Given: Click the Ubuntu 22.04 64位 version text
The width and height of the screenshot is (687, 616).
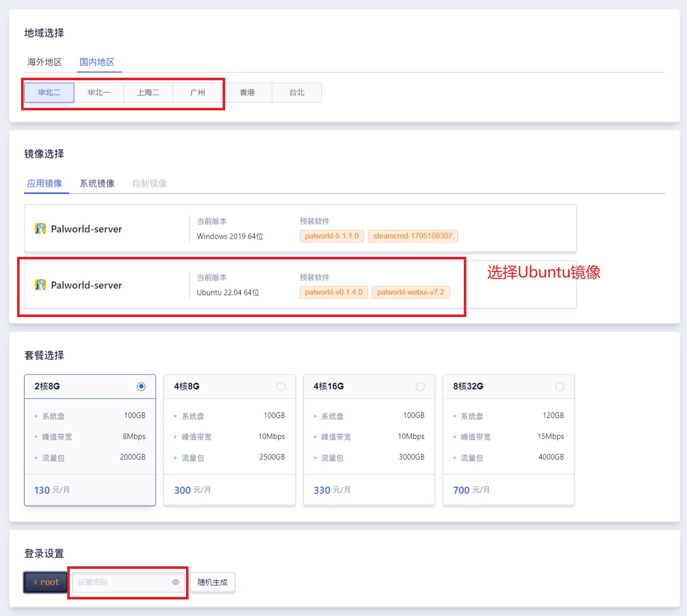Looking at the screenshot, I should pos(228,292).
